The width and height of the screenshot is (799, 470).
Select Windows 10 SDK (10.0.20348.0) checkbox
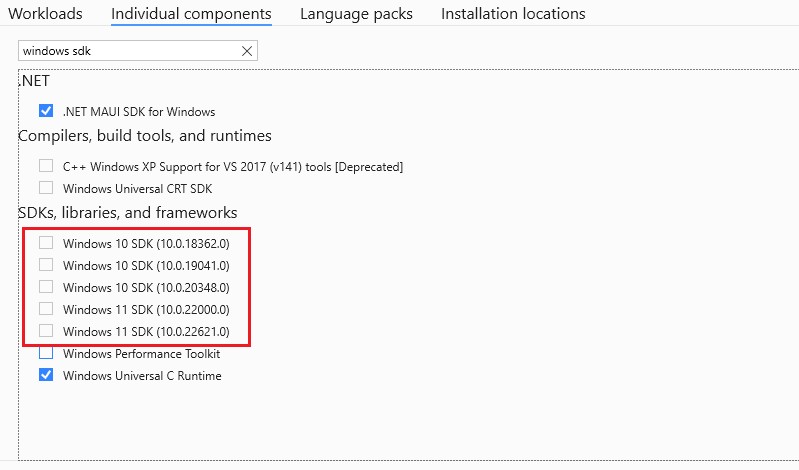click(46, 286)
